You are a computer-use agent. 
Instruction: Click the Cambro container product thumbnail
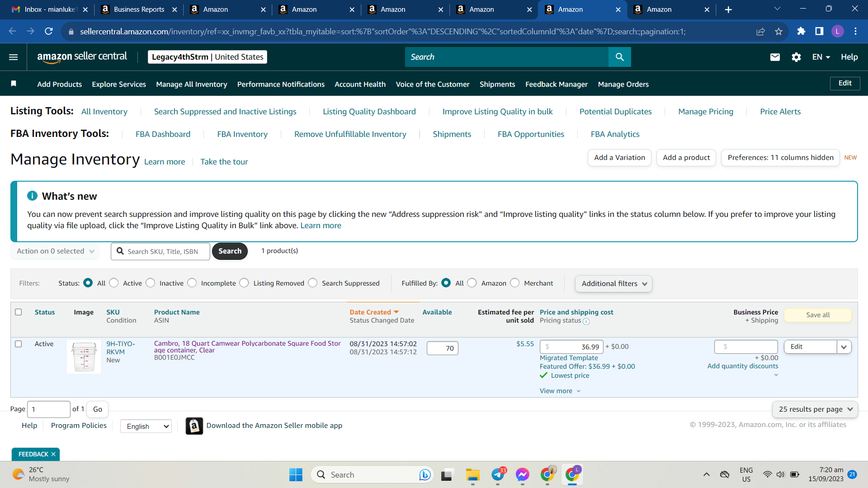pyautogui.click(x=84, y=357)
